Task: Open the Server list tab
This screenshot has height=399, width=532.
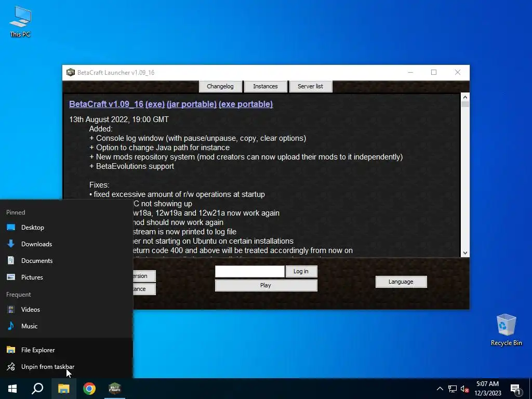Action: point(311,87)
